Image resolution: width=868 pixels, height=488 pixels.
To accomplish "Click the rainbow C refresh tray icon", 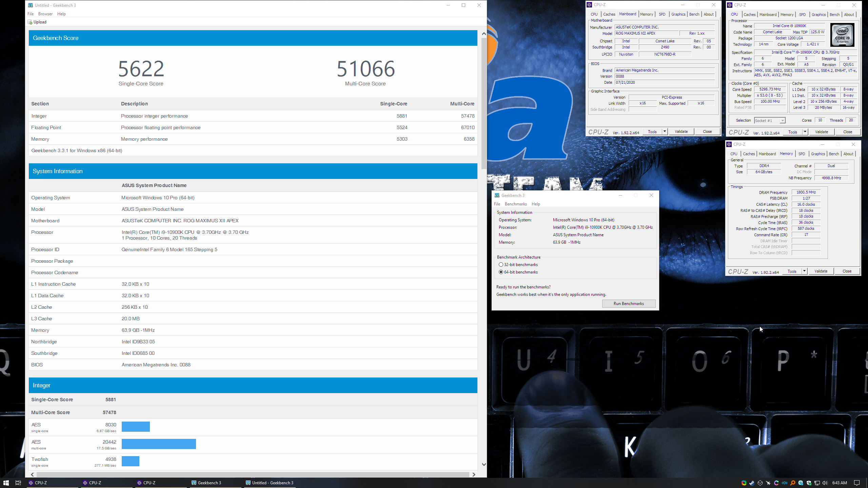I will [776, 483].
